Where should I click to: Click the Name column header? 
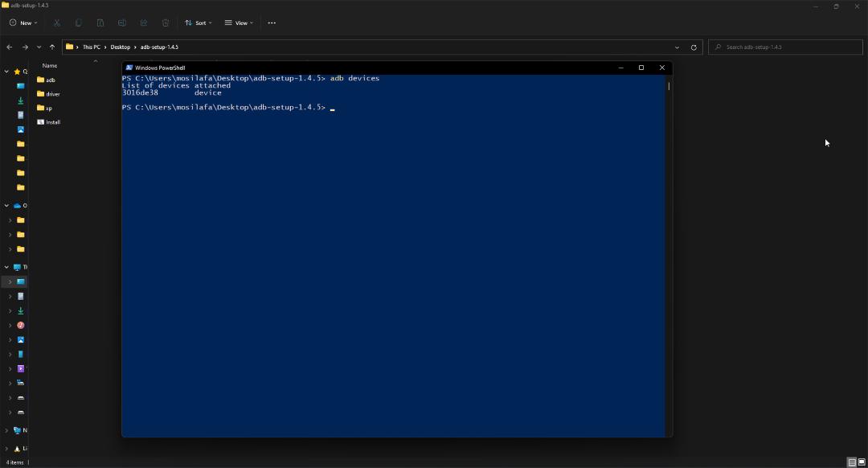(x=50, y=65)
